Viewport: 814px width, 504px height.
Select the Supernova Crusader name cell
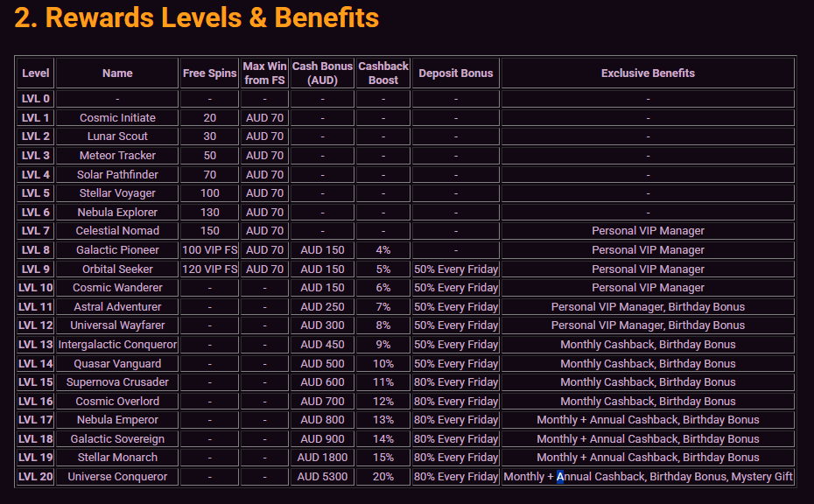(x=117, y=382)
